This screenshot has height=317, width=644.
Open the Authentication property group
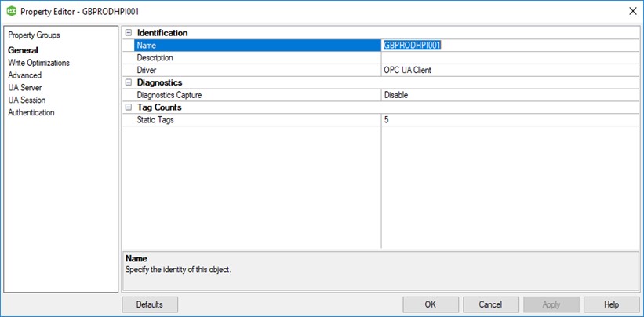click(x=31, y=113)
